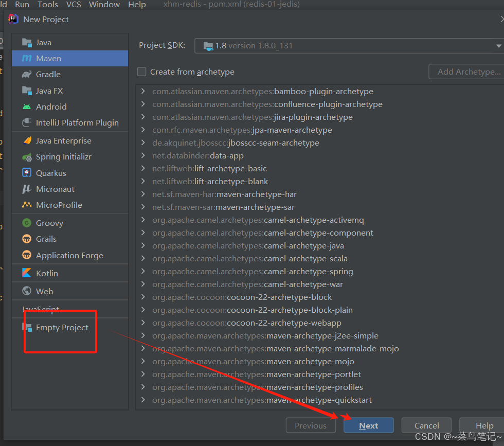Pick the Groovy green icon

coord(27,223)
